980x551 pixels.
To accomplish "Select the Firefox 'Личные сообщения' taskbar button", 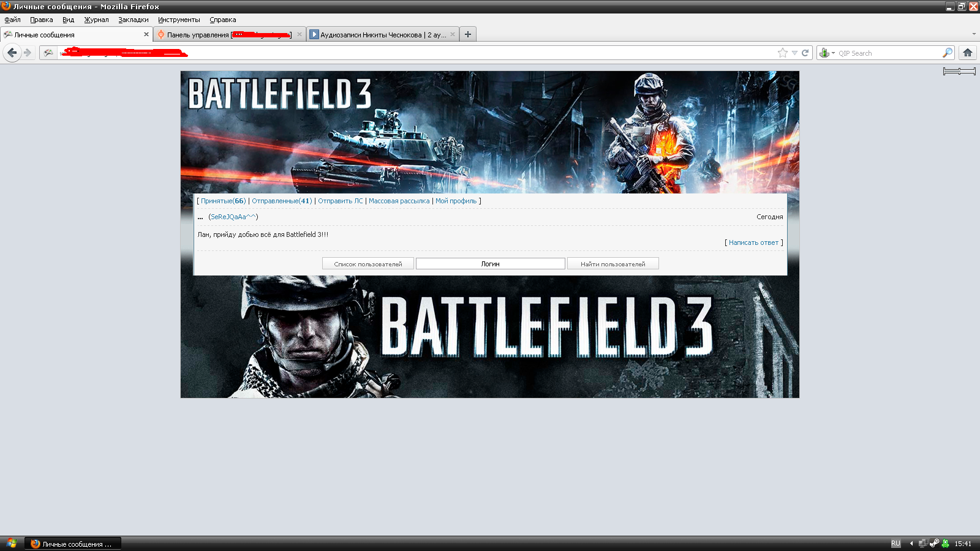I will [x=73, y=544].
